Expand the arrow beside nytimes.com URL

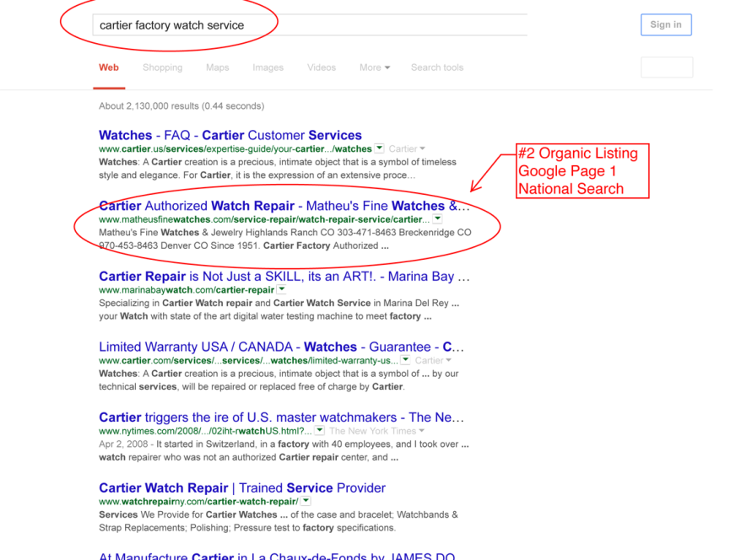tap(320, 431)
